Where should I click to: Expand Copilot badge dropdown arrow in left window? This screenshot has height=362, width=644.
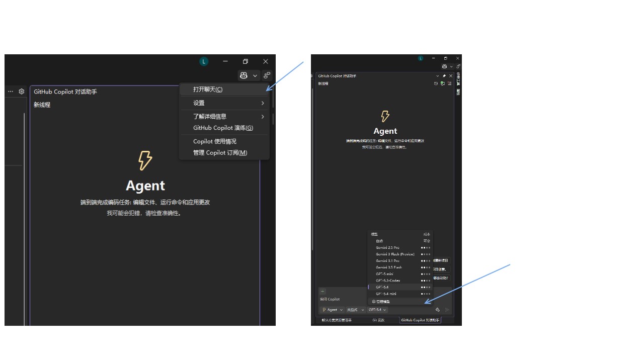[255, 75]
